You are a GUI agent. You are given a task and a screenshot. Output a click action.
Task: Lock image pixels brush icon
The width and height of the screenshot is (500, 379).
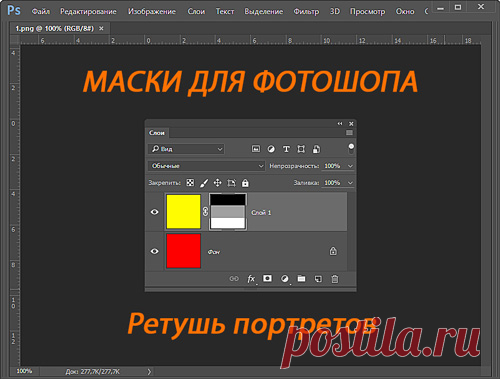(204, 183)
